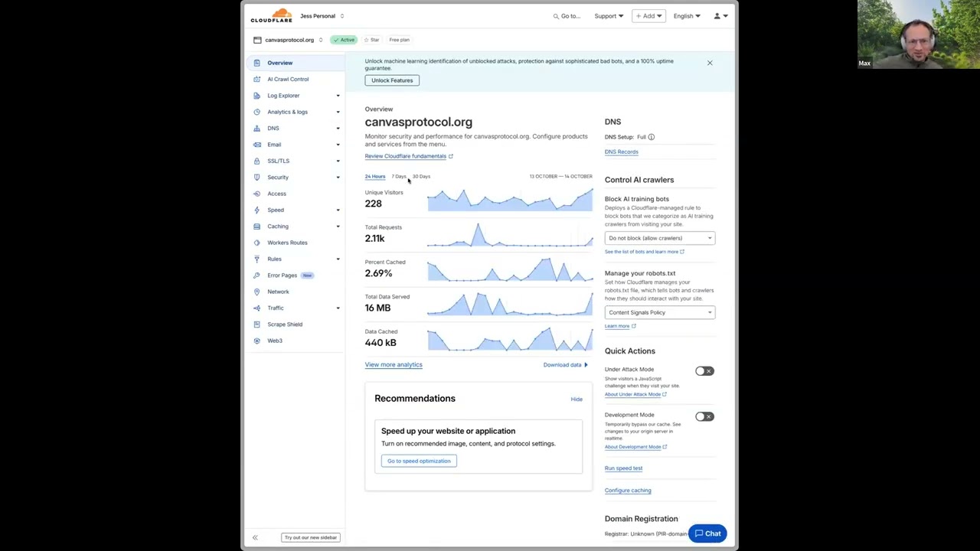Screen dimensions: 980x551
Task: Toggle Development Mode switch
Action: pyautogui.click(x=704, y=416)
